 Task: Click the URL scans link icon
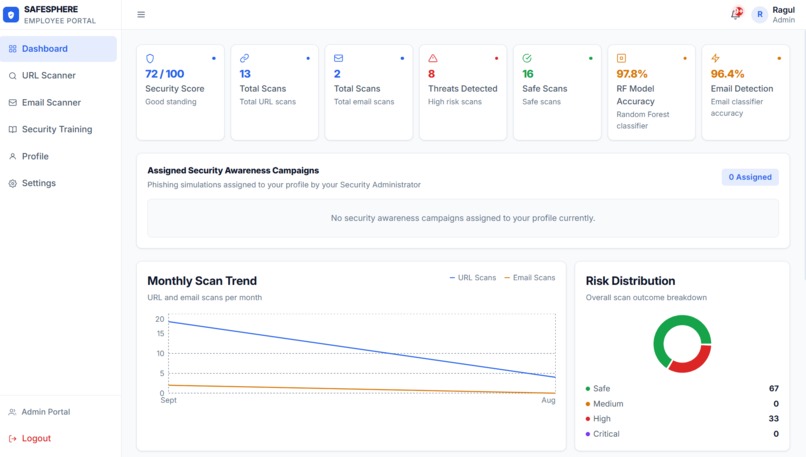(244, 58)
